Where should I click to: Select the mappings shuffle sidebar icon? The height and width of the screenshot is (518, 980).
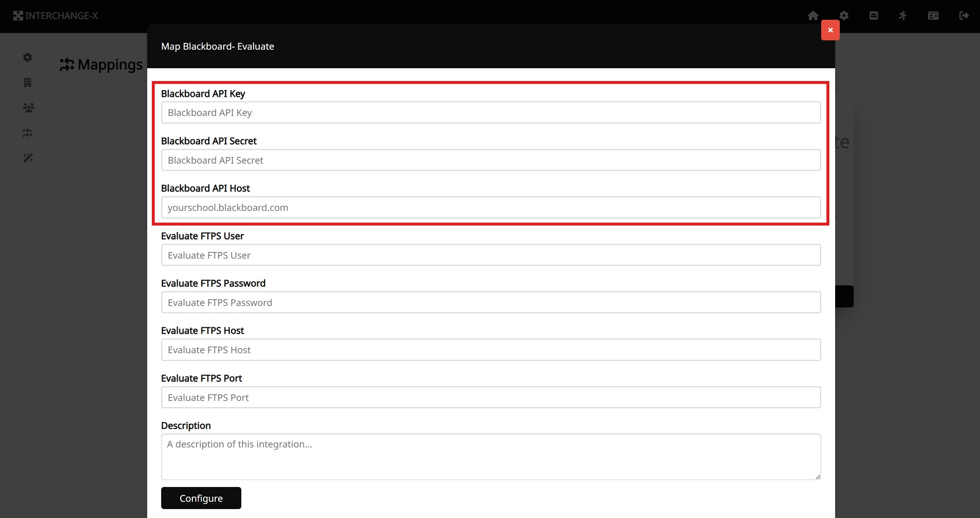[28, 133]
